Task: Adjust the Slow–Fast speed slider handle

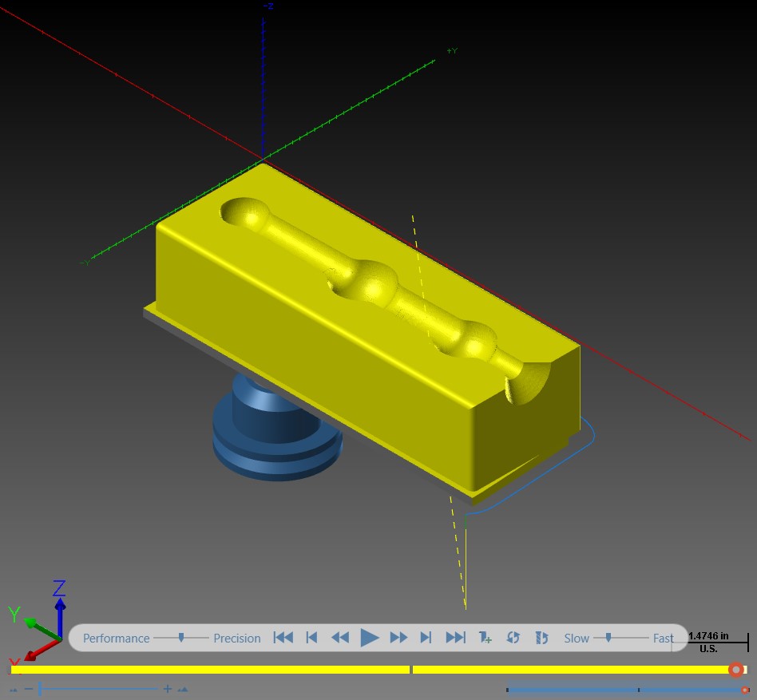Action: click(608, 638)
